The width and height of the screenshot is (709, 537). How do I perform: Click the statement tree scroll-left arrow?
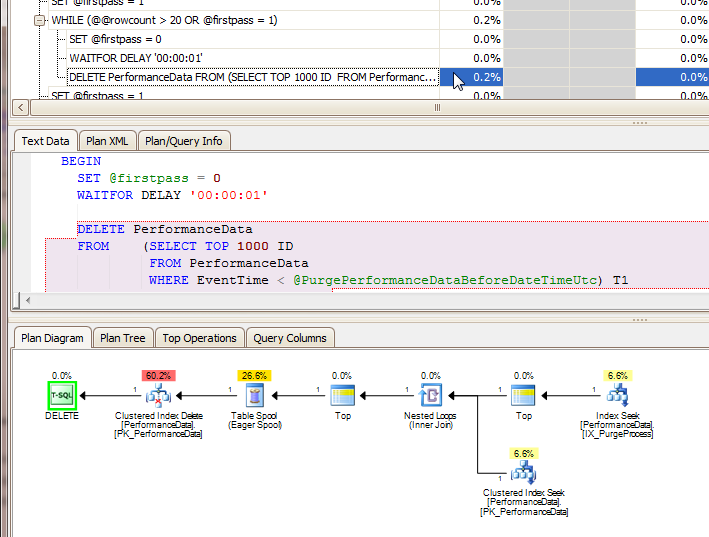click(21, 108)
